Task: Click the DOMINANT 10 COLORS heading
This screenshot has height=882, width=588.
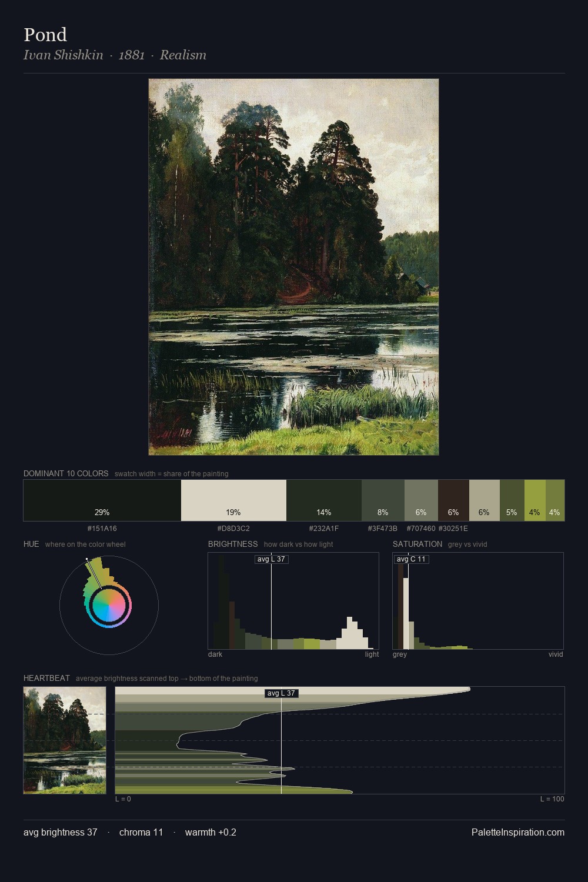Action: click(x=66, y=473)
